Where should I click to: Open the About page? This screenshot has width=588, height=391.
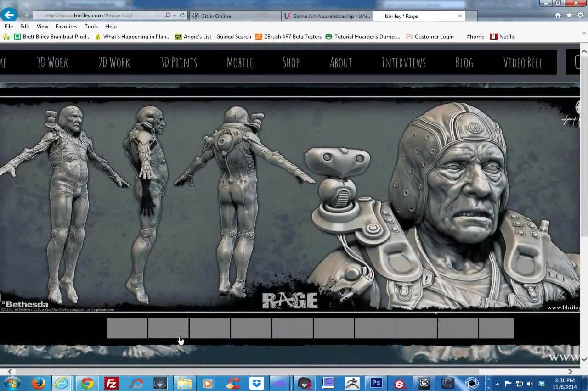coord(341,62)
